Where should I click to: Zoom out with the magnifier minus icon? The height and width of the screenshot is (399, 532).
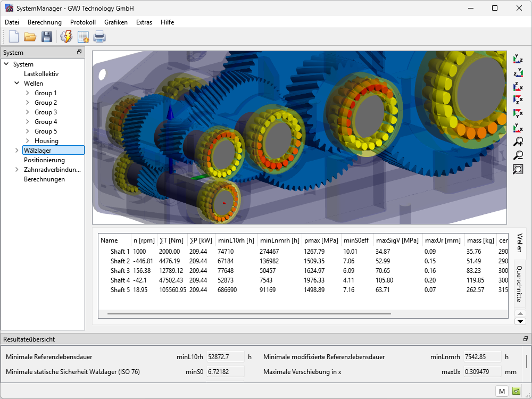[x=518, y=155]
